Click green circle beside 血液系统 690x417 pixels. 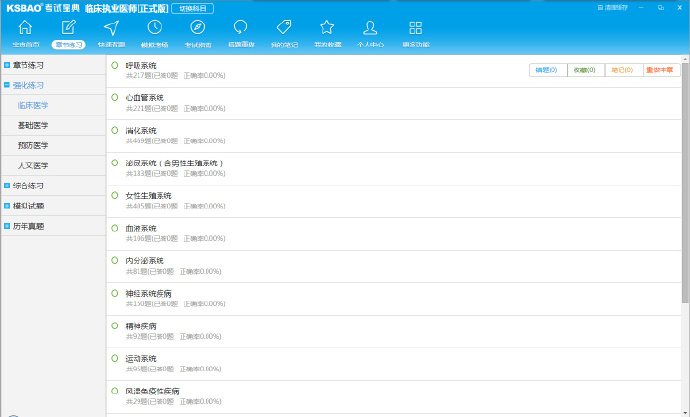[115, 228]
